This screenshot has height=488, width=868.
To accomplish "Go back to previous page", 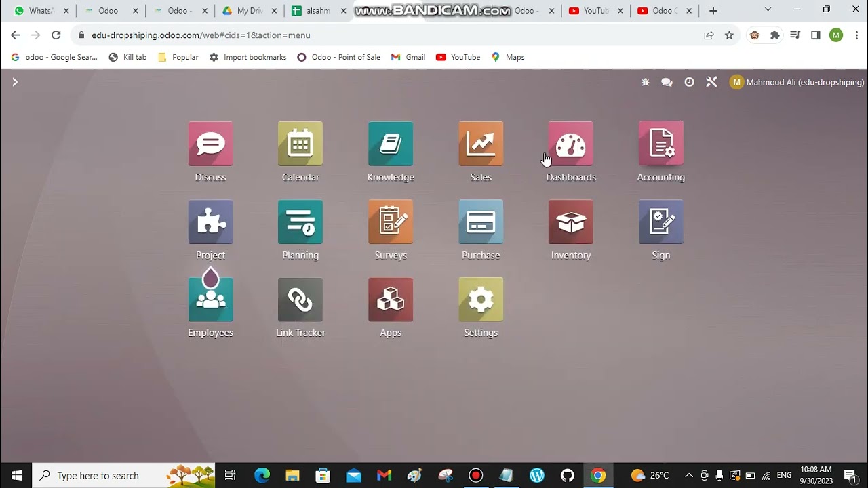I will pyautogui.click(x=15, y=35).
